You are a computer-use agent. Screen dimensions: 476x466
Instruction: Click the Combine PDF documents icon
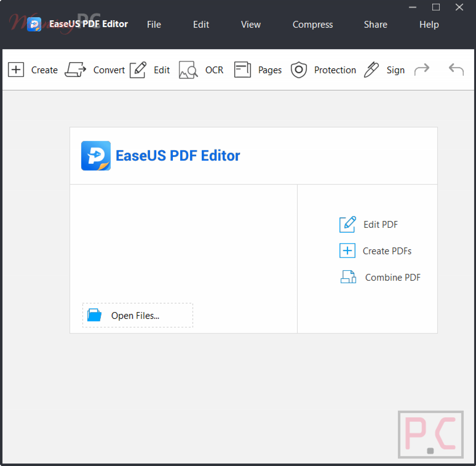pyautogui.click(x=348, y=277)
